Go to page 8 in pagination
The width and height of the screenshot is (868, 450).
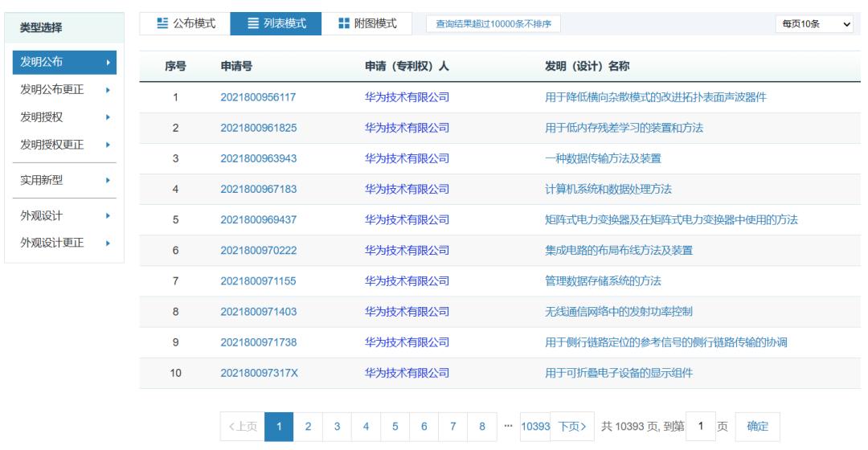[482, 426]
